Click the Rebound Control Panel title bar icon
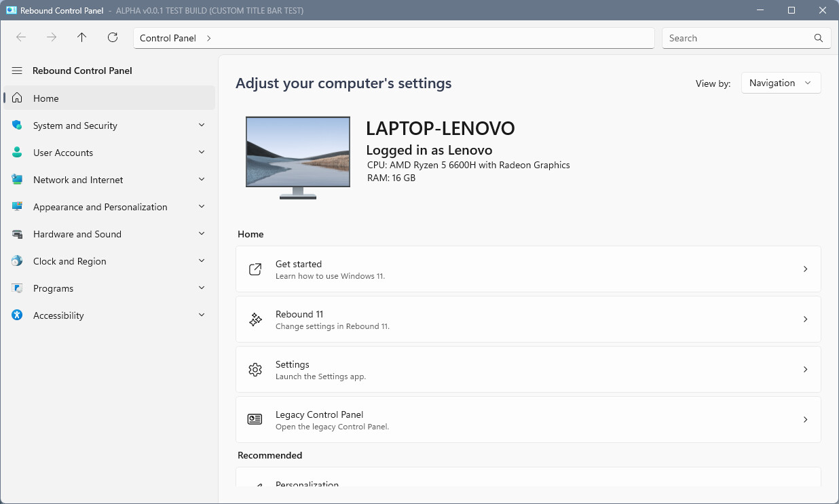Image resolution: width=839 pixels, height=504 pixels. coord(11,10)
